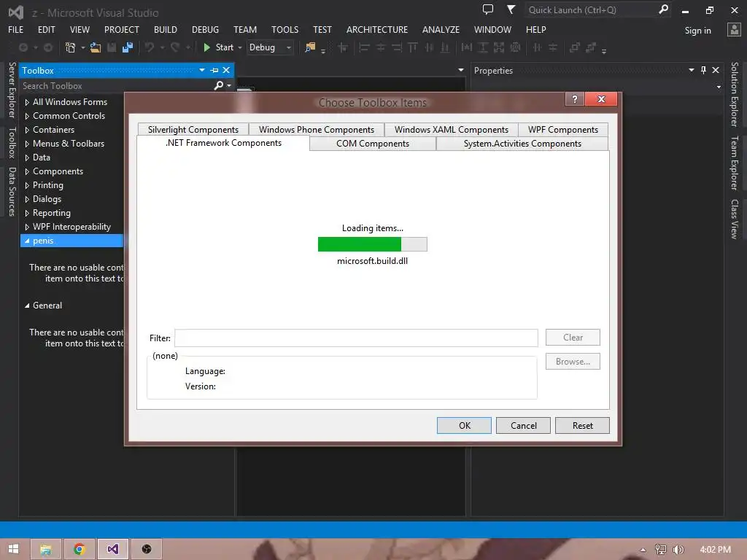Click the Filter text field
This screenshot has height=560, width=747.
356,338
